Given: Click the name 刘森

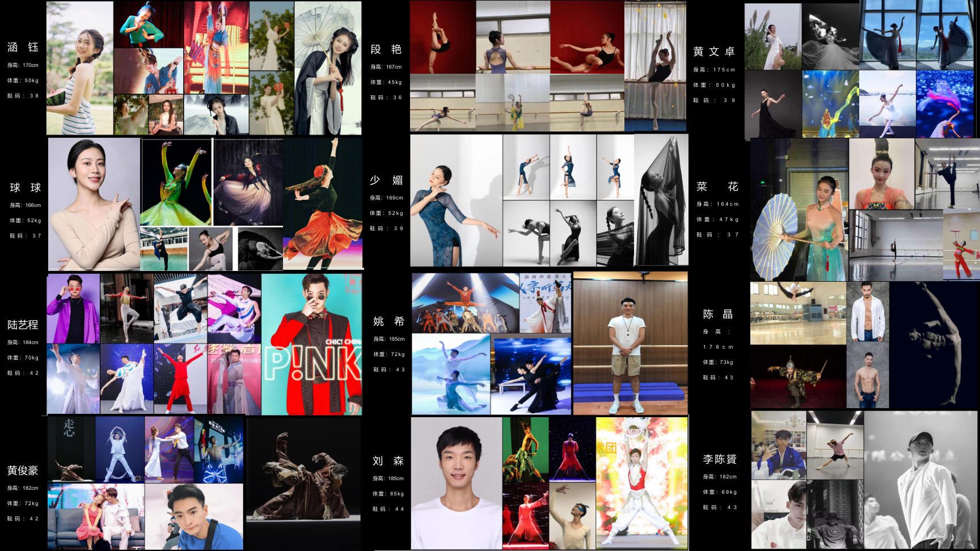Looking at the screenshot, I should coord(388,461).
